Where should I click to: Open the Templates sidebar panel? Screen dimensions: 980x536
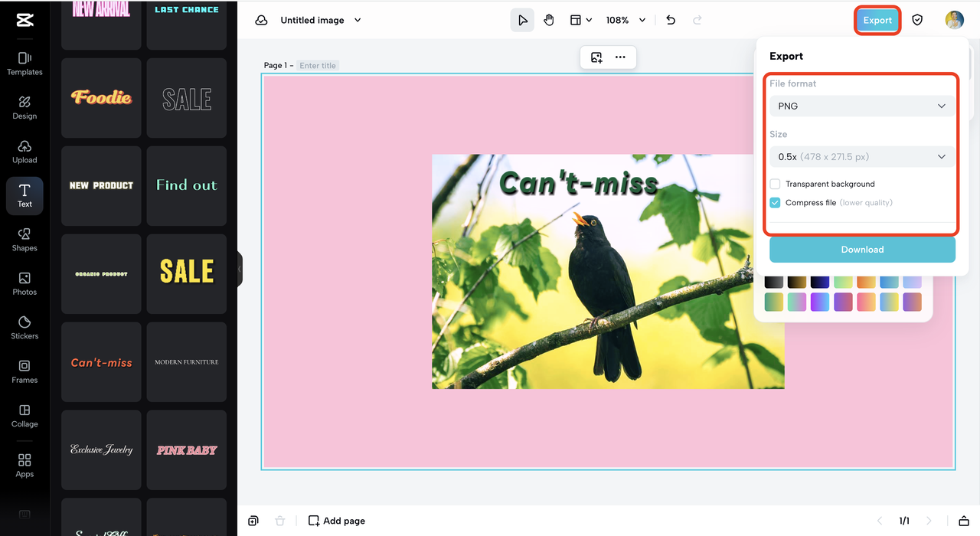click(x=24, y=64)
